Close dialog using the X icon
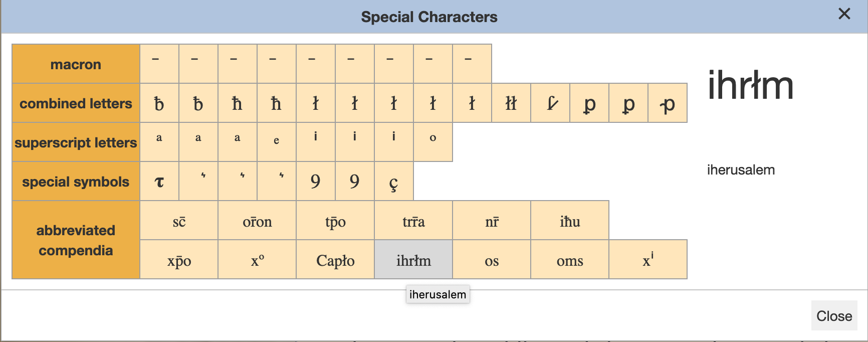868x342 pixels. 844,14
